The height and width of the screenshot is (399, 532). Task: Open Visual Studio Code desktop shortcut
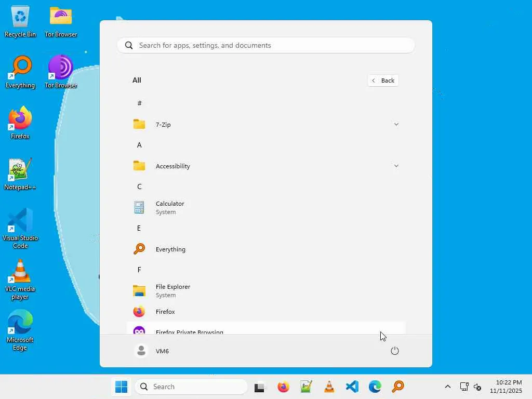pos(20,229)
